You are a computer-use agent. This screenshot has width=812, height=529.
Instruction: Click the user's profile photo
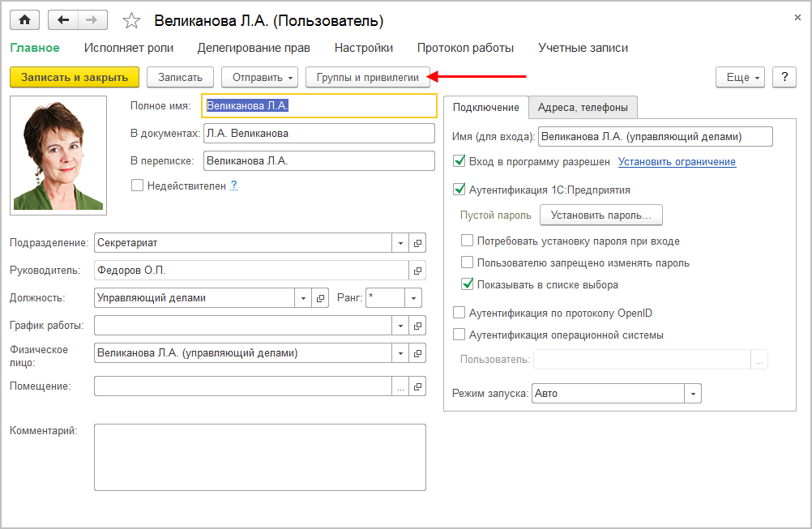(x=58, y=154)
